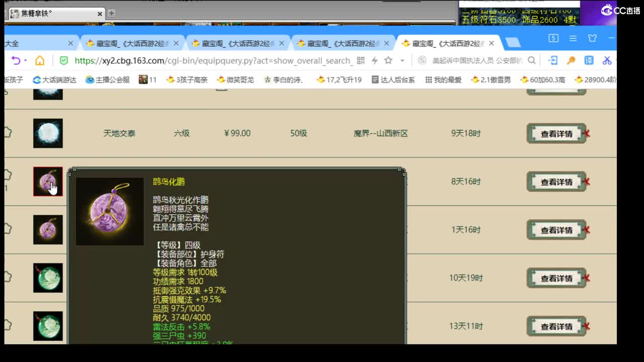The image size is (644, 362).
Task: Click 查看详情 for 13天11时 row
Action: [556, 326]
